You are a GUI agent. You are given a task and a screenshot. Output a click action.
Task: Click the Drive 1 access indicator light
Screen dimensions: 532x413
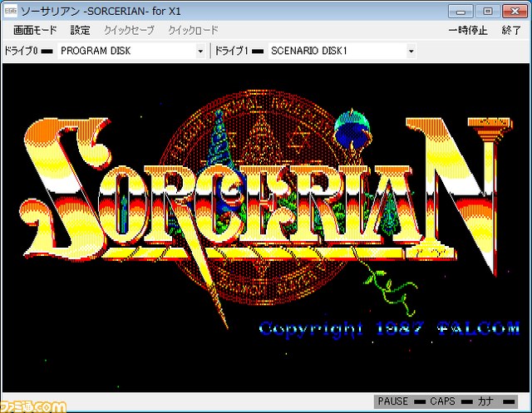(258, 52)
